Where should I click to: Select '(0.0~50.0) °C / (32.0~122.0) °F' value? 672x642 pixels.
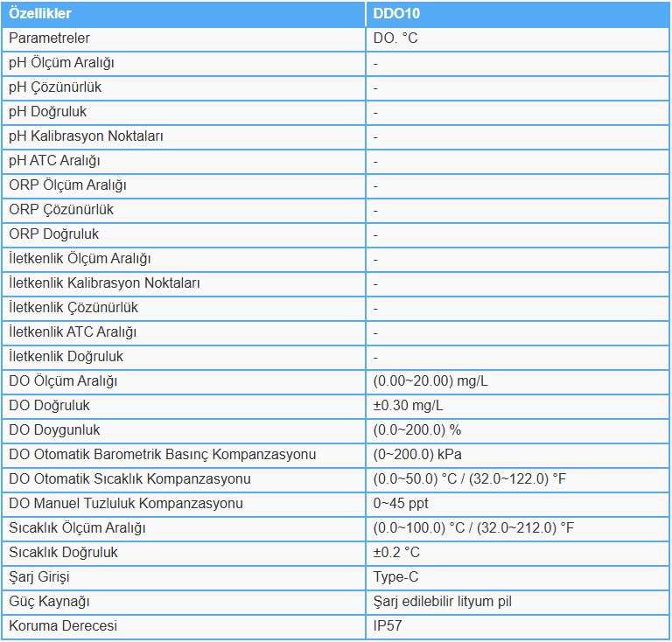[x=470, y=478]
